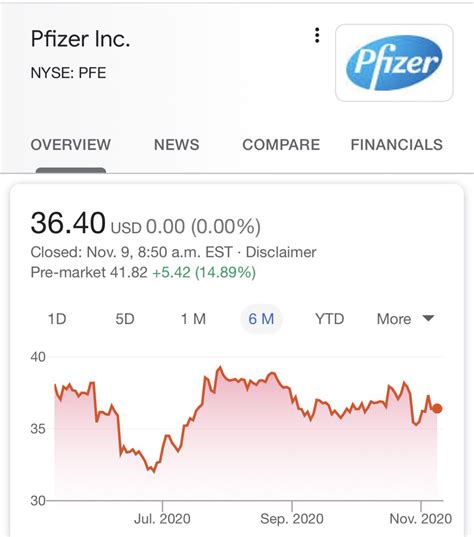The width and height of the screenshot is (474, 537).
Task: Tap the Pfizer logo image
Action: point(394,63)
